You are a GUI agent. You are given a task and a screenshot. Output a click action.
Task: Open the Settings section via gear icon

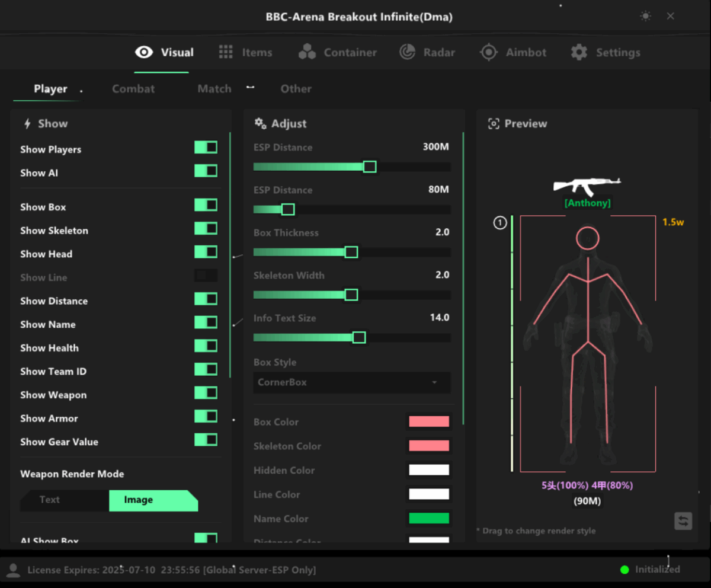coord(578,52)
